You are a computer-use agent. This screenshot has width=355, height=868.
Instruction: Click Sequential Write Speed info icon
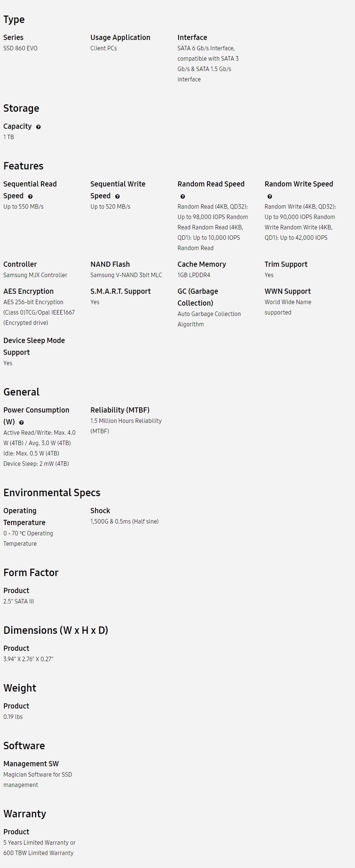118,196
